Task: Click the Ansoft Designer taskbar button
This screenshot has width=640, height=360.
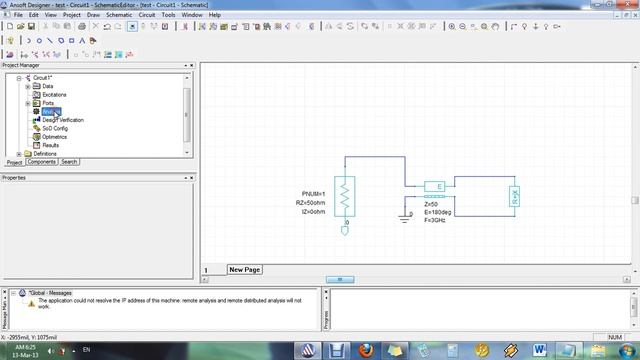Action: (x=308, y=351)
